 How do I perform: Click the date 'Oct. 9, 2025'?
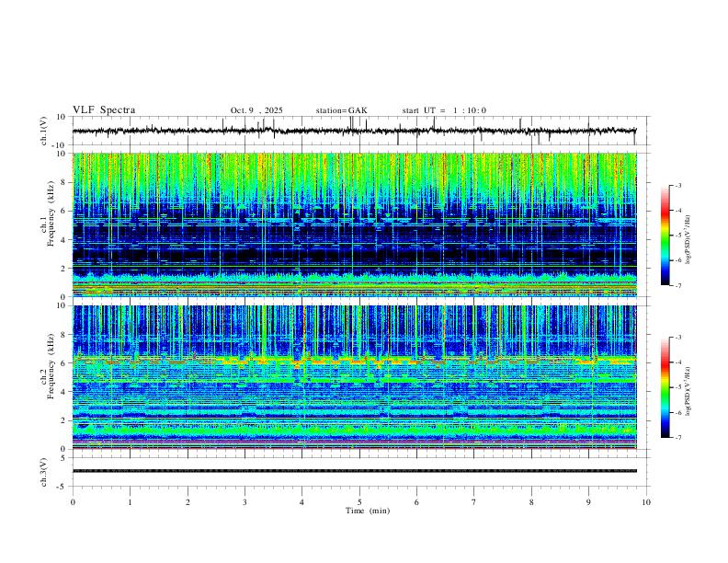coord(256,110)
